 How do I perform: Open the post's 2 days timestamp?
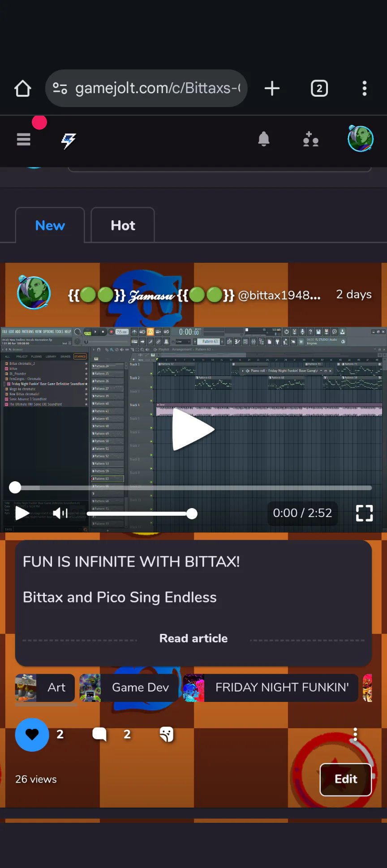click(354, 295)
